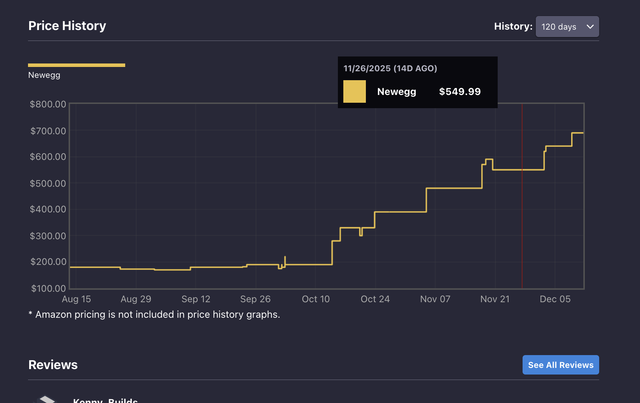Click the Newegg legend label
The height and width of the screenshot is (403, 640).
(44, 75)
